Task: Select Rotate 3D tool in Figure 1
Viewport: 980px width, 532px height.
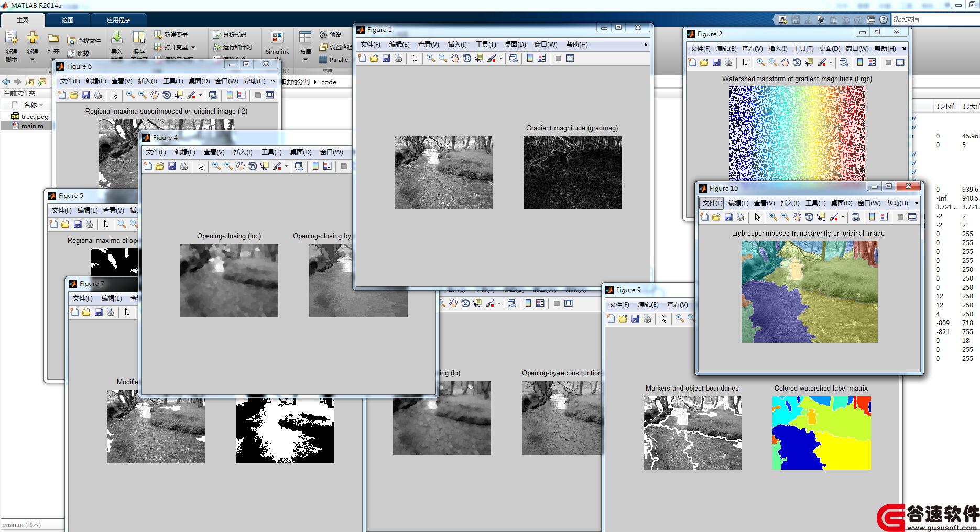Action: (x=466, y=58)
